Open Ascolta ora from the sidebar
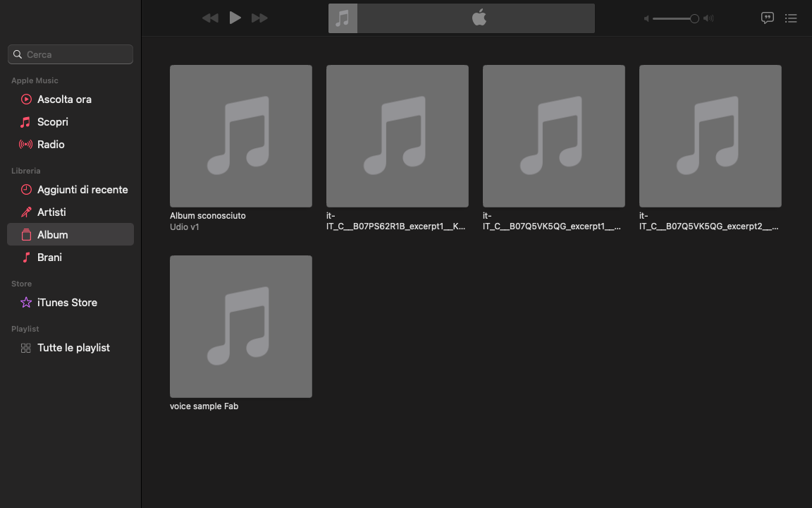 click(x=63, y=99)
